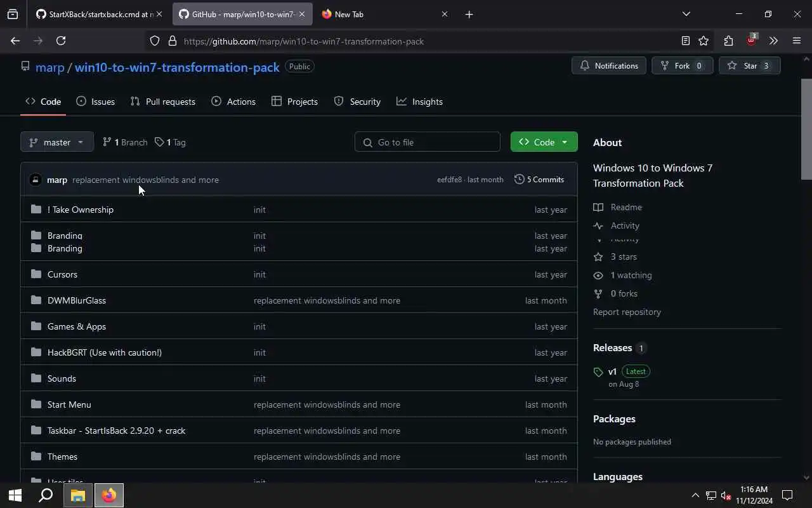Open HackBGRT (Use with caution!) folder
812x508 pixels.
[x=105, y=352]
